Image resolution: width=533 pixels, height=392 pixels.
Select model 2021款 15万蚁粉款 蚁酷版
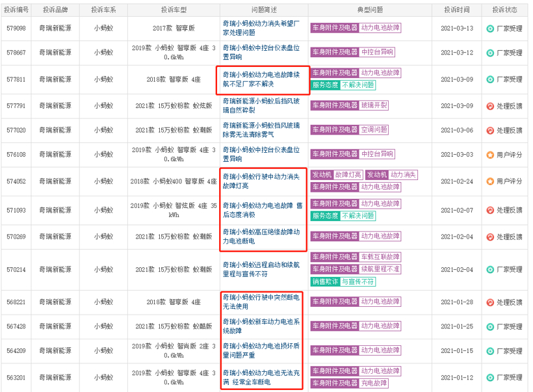[174, 327]
